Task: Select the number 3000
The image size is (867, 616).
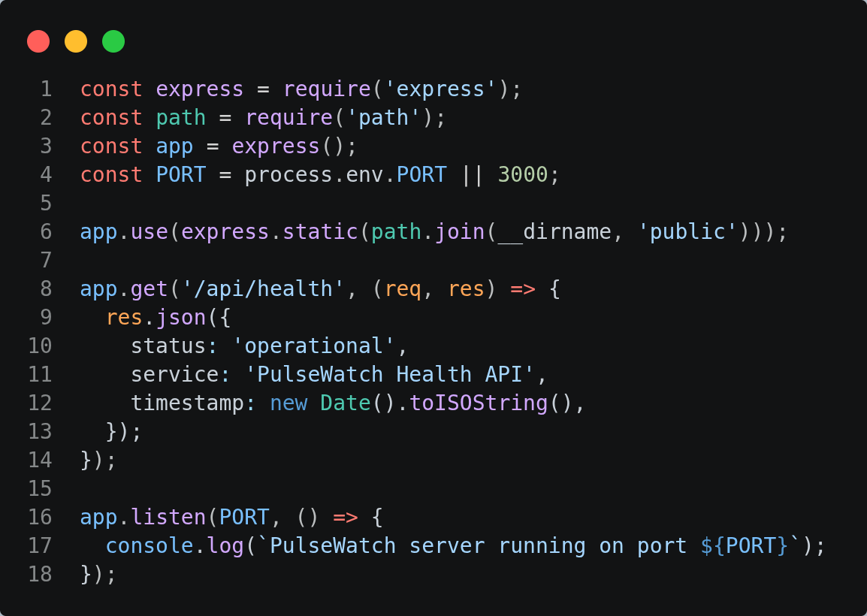Action: [x=522, y=175]
